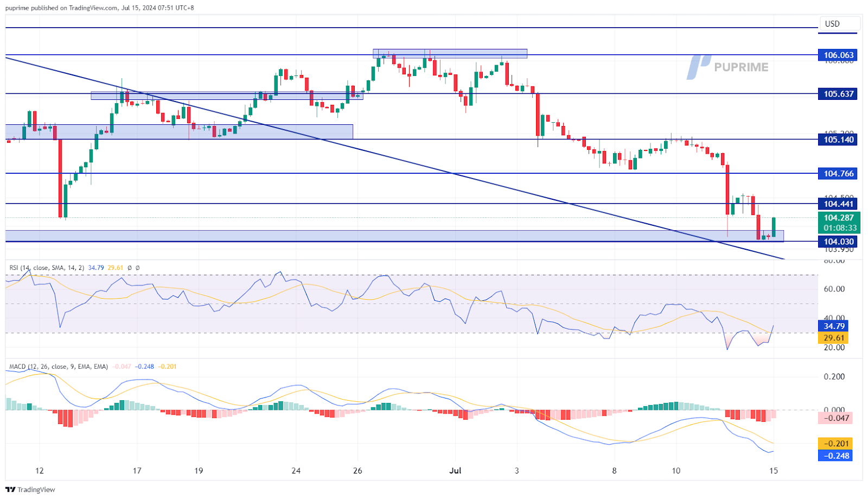Select the 104.441 price level label

838,204
